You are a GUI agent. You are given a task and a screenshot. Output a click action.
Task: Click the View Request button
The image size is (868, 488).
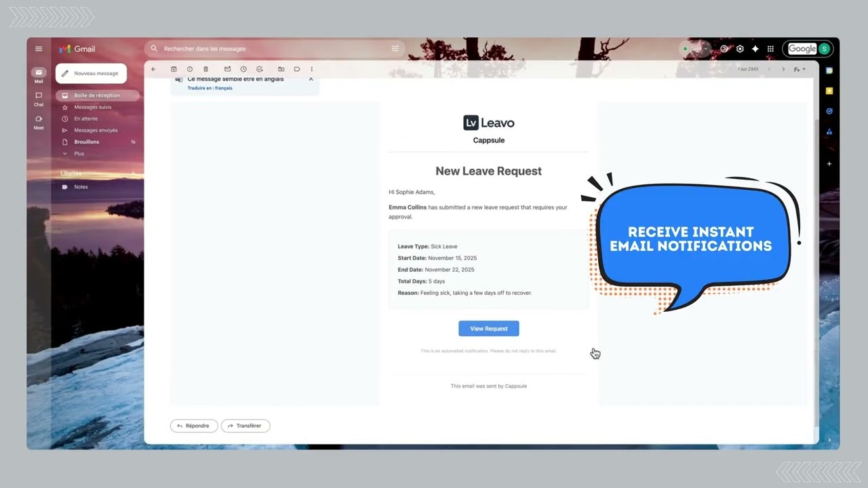click(489, 329)
